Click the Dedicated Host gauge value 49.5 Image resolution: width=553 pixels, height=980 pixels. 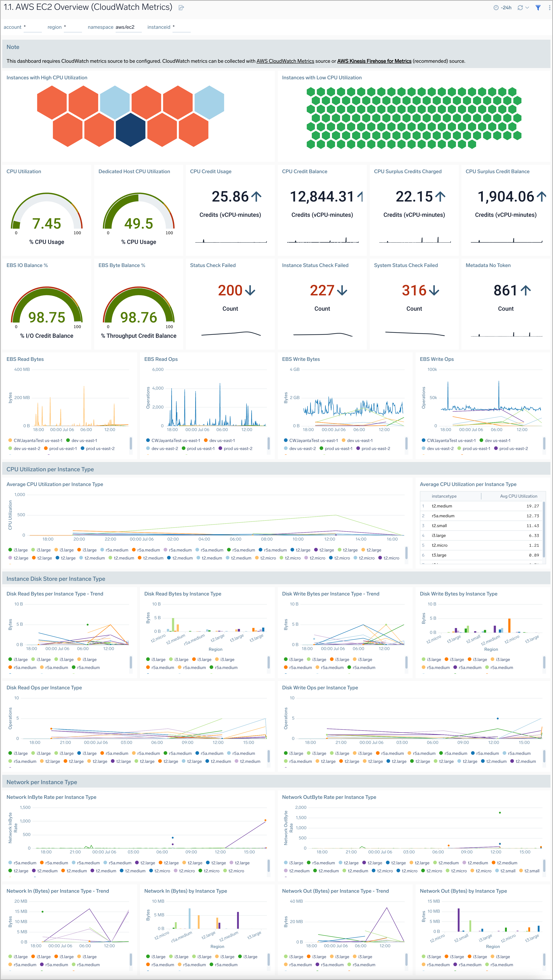[x=139, y=224]
